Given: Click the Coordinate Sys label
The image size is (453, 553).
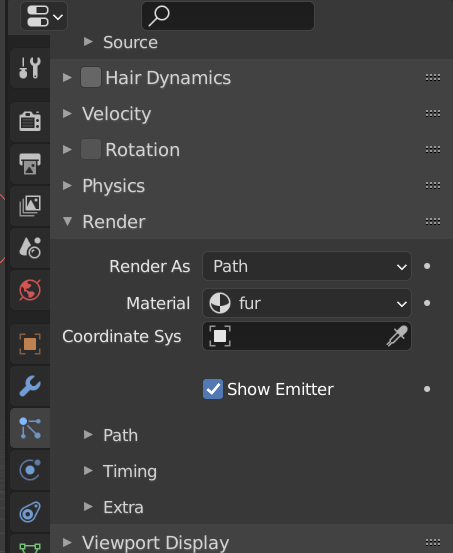Looking at the screenshot, I should tap(122, 337).
